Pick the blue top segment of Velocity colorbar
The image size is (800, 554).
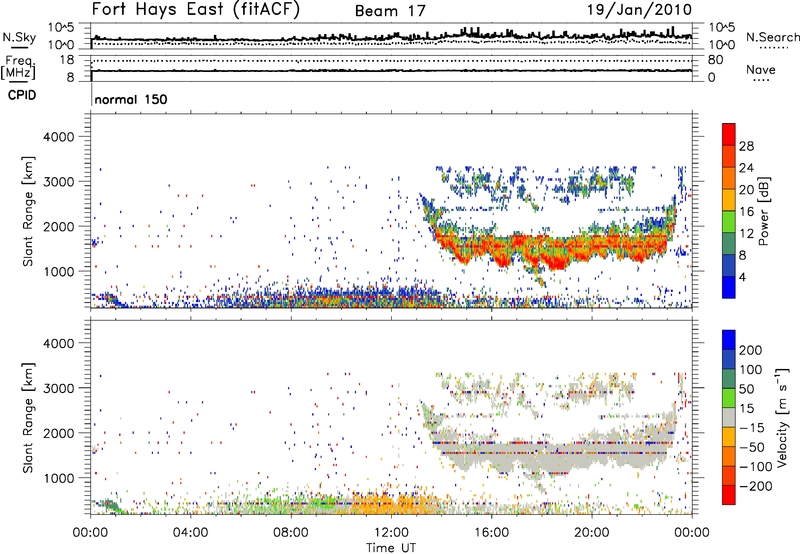tap(729, 340)
